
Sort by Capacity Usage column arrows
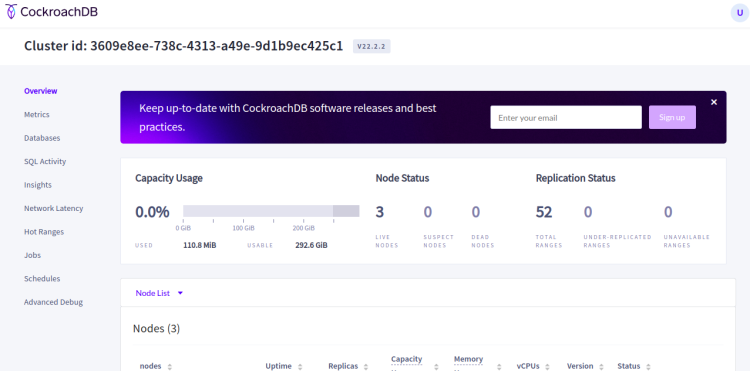(x=436, y=367)
